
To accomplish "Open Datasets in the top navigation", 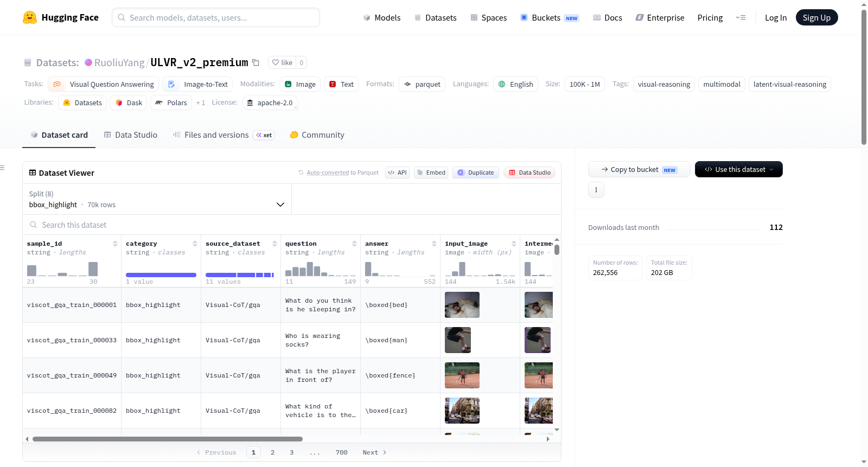I will [x=435, y=17].
